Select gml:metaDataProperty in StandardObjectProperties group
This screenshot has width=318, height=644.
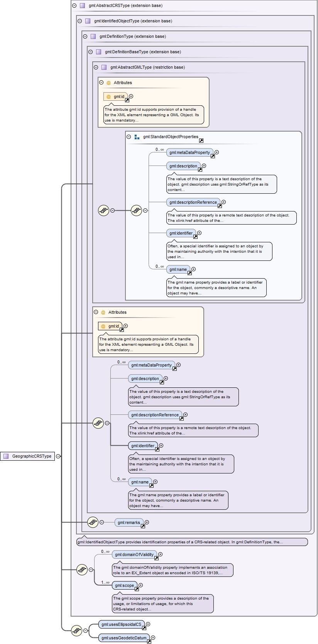[x=189, y=152]
